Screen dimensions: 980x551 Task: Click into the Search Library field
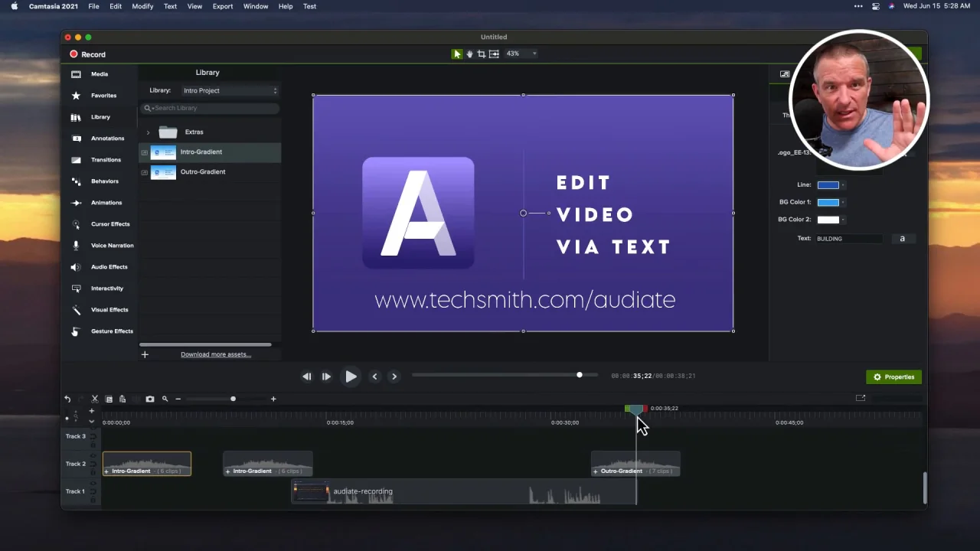210,108
